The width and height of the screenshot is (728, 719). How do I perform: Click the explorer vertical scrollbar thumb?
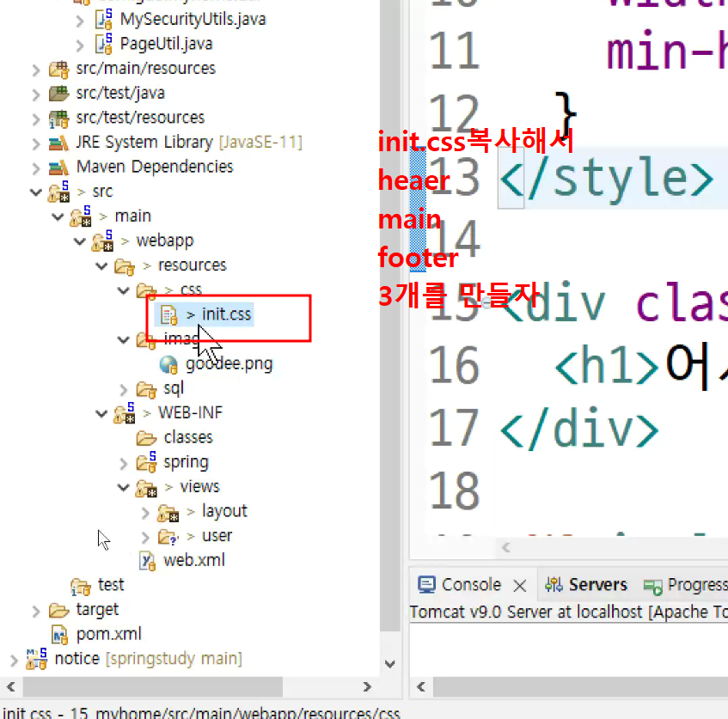[x=390, y=315]
